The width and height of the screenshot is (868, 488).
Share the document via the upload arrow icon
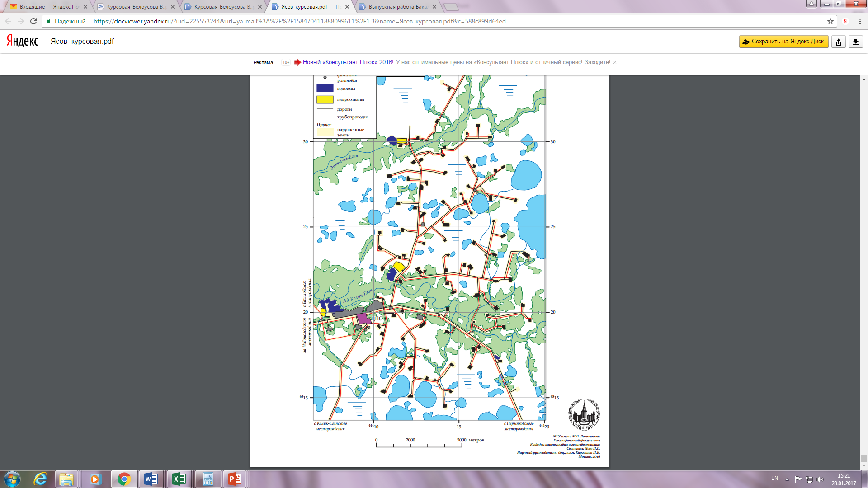[839, 42]
